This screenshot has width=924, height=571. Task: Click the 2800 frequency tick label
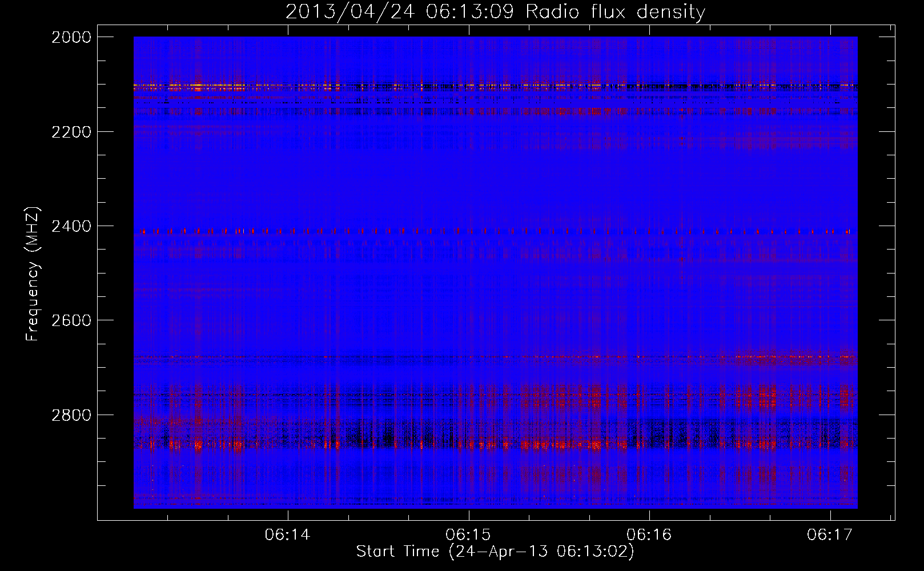pyautogui.click(x=71, y=415)
